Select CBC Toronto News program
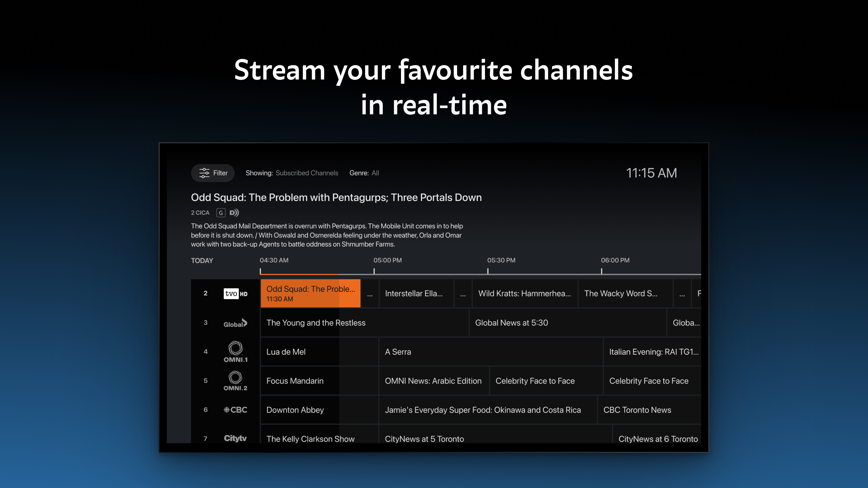Image resolution: width=868 pixels, height=488 pixels. click(649, 410)
